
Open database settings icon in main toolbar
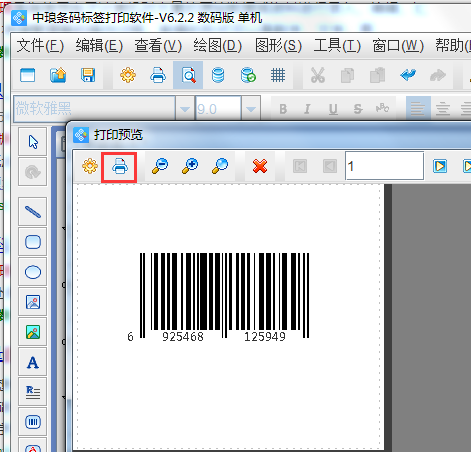(x=218, y=75)
